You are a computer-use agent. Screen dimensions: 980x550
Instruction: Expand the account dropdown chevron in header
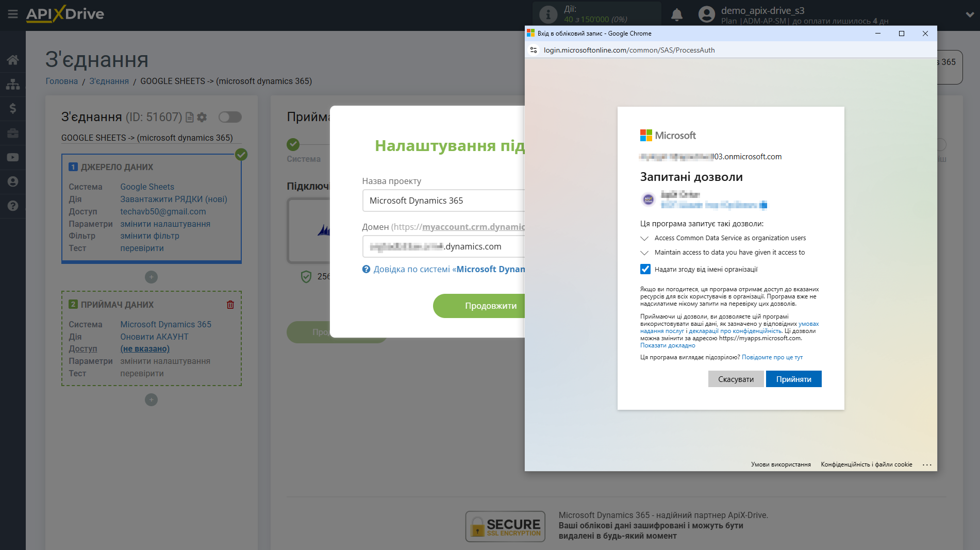pos(970,15)
